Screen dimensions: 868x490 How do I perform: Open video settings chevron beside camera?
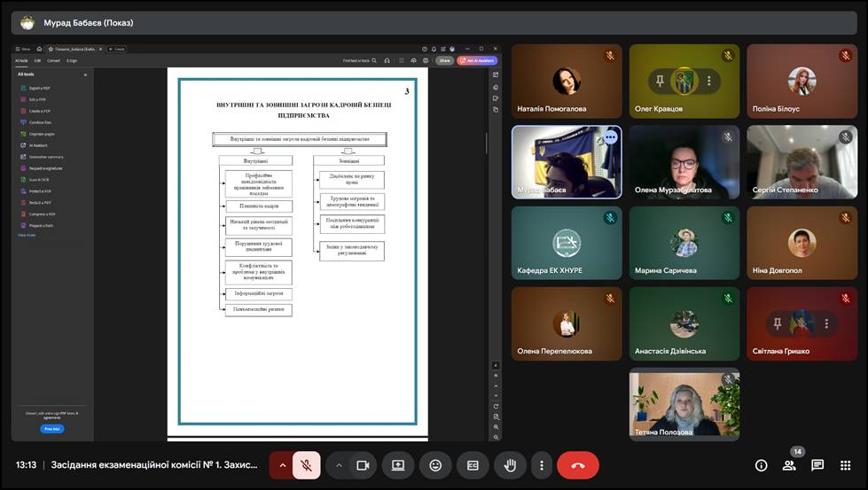tap(339, 465)
